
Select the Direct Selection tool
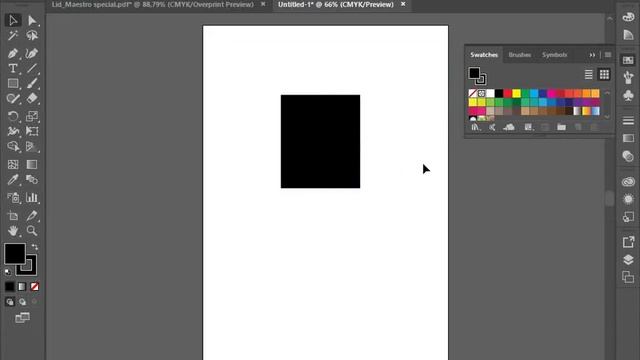[32, 20]
